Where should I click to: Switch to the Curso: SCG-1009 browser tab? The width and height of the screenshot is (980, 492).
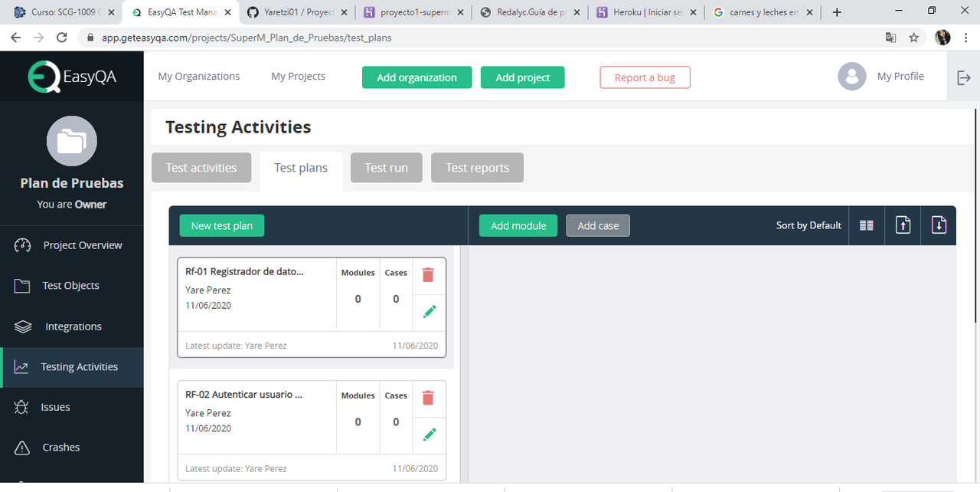tap(64, 12)
